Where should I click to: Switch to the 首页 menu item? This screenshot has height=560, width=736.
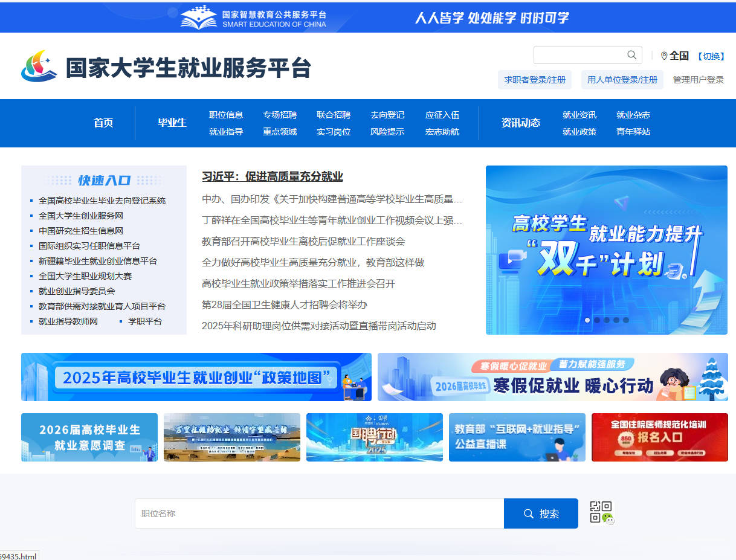click(x=103, y=123)
